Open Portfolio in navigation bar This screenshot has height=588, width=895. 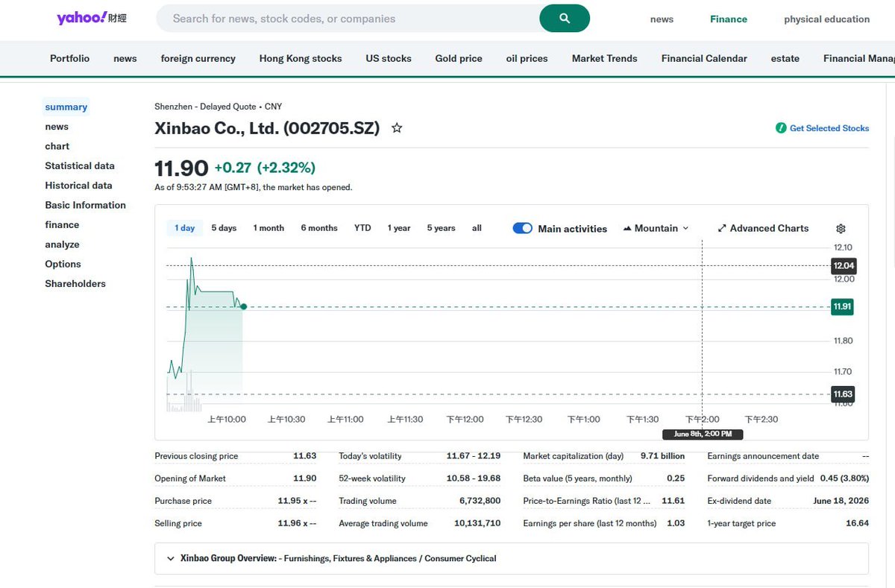click(x=69, y=58)
